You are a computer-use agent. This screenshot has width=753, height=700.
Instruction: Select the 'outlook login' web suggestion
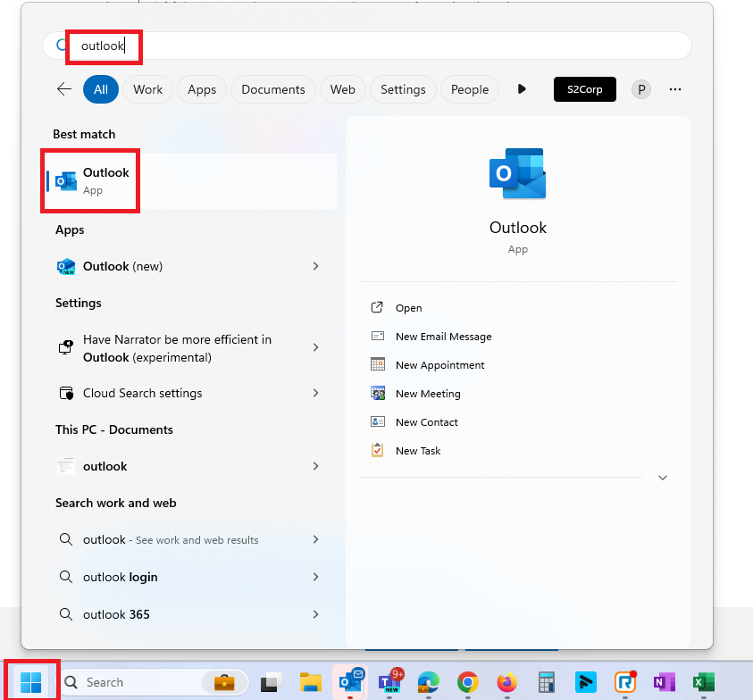(188, 577)
